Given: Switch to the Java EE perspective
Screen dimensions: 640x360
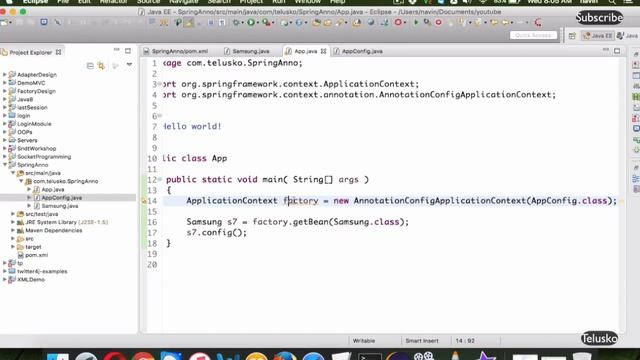Looking at the screenshot, I should click(598, 36).
